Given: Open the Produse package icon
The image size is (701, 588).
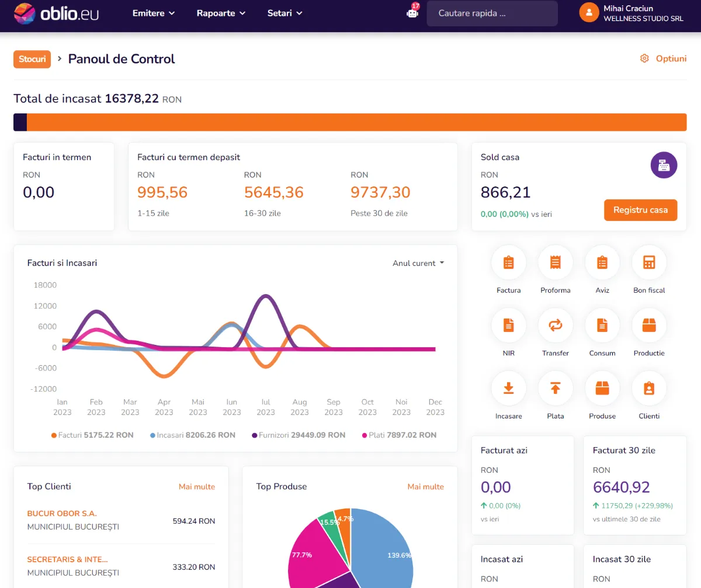Looking at the screenshot, I should (602, 389).
